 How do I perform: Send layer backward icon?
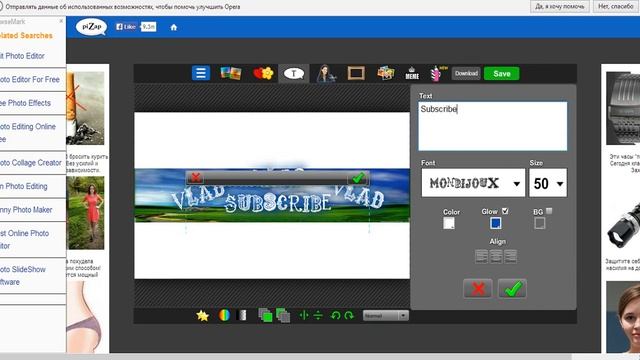283,316
